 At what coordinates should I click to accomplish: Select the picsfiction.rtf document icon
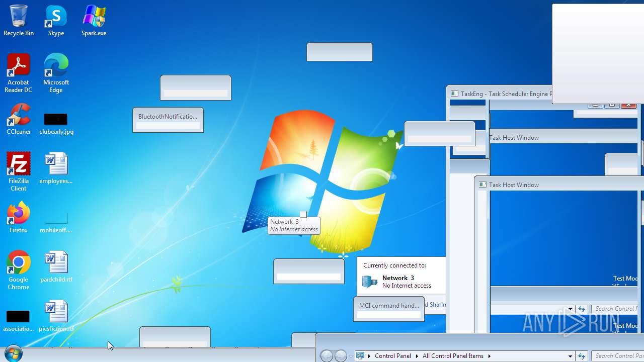56,316
